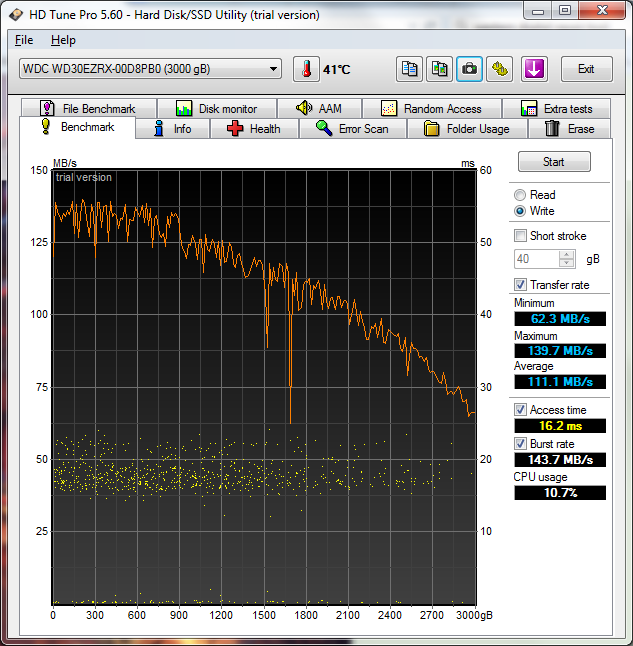
Task: Click the Minimum 62.3 MB/s value
Action: pyautogui.click(x=560, y=319)
